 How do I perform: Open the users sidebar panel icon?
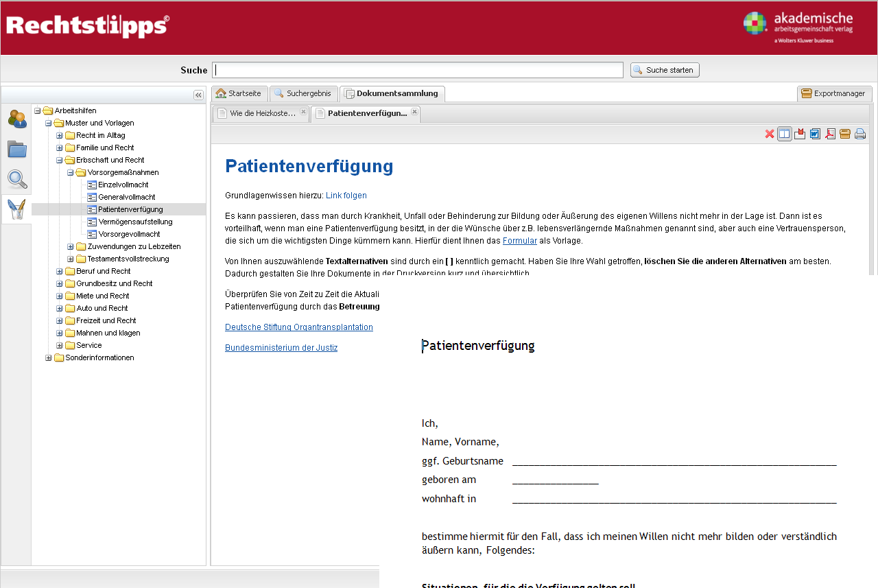click(x=16, y=119)
